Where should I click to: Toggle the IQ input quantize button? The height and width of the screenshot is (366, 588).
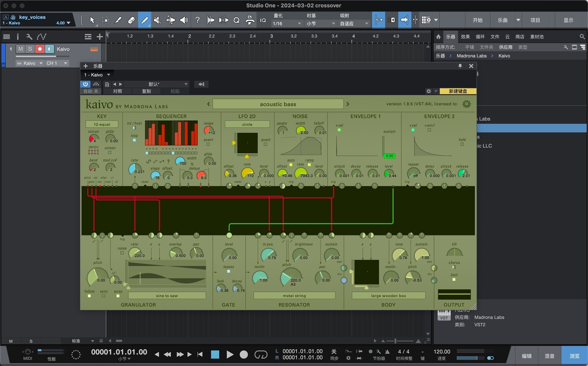[263, 20]
